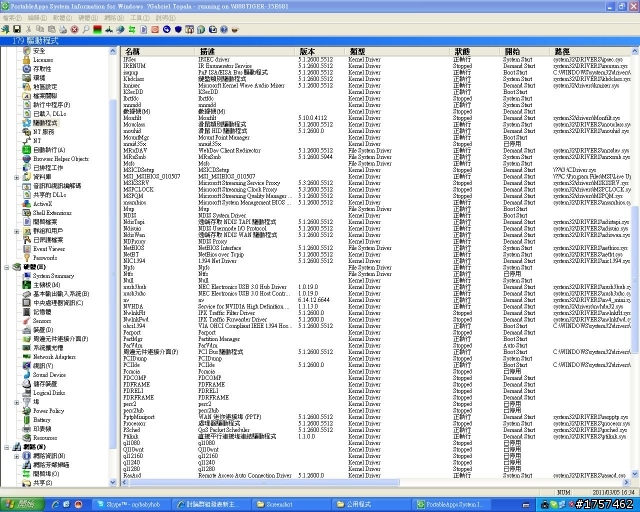Select the NetBIOS driver row
Image resolution: width=640 pixels, height=512 pixels.
[376, 248]
